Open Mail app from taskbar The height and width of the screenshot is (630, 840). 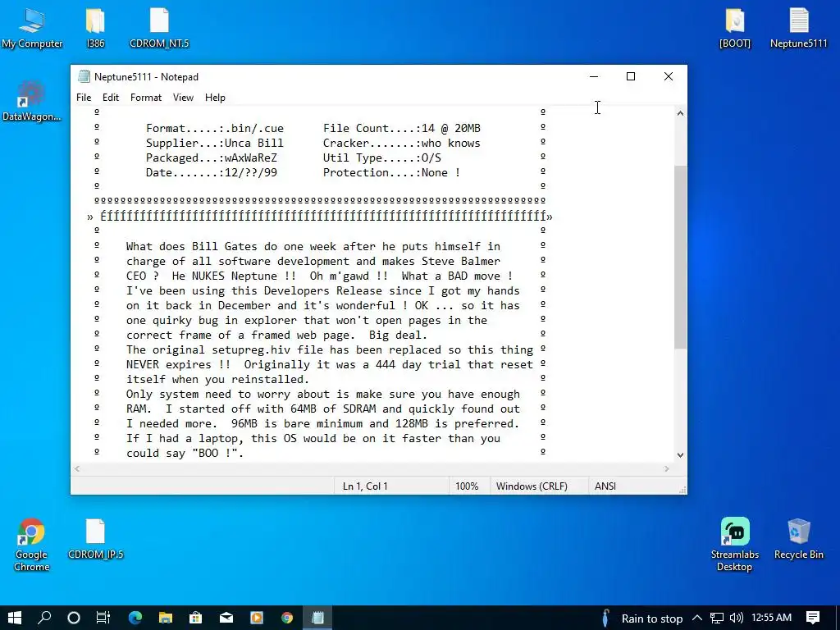[226, 618]
